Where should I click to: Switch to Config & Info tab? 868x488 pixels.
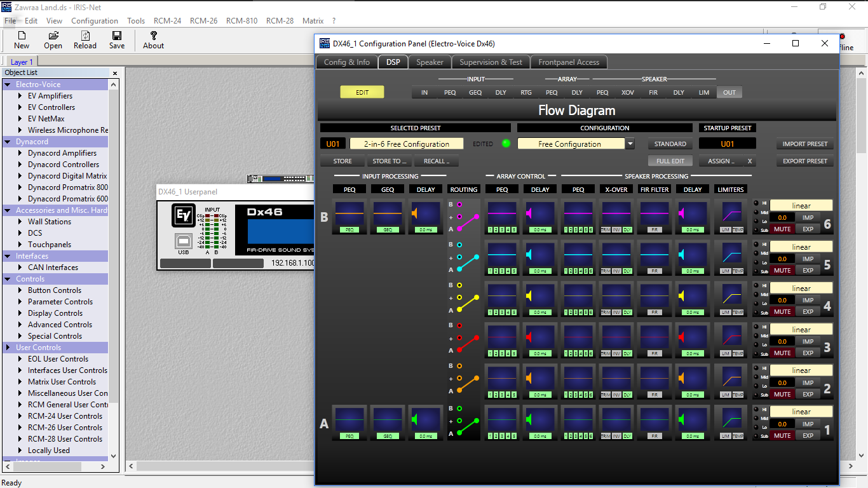(346, 62)
